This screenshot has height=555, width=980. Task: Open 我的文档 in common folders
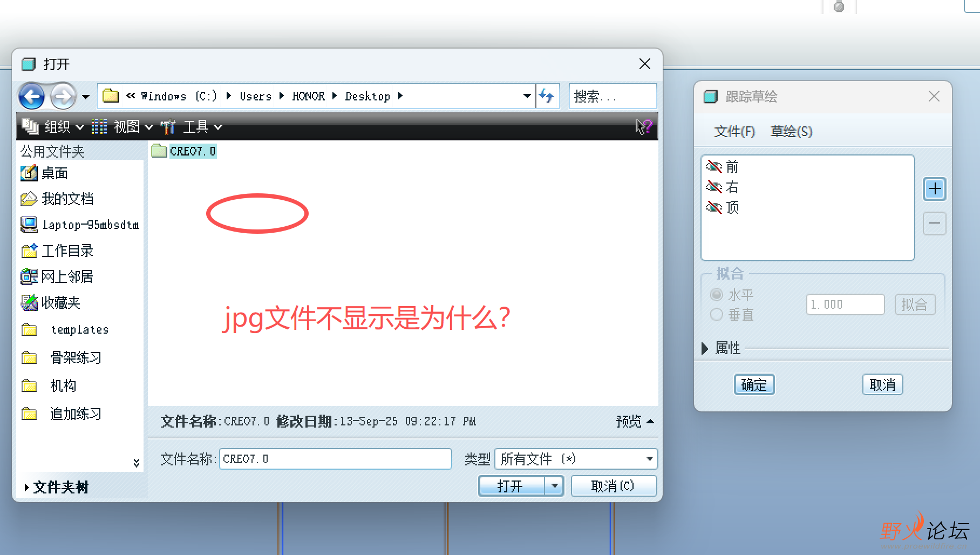click(57, 199)
